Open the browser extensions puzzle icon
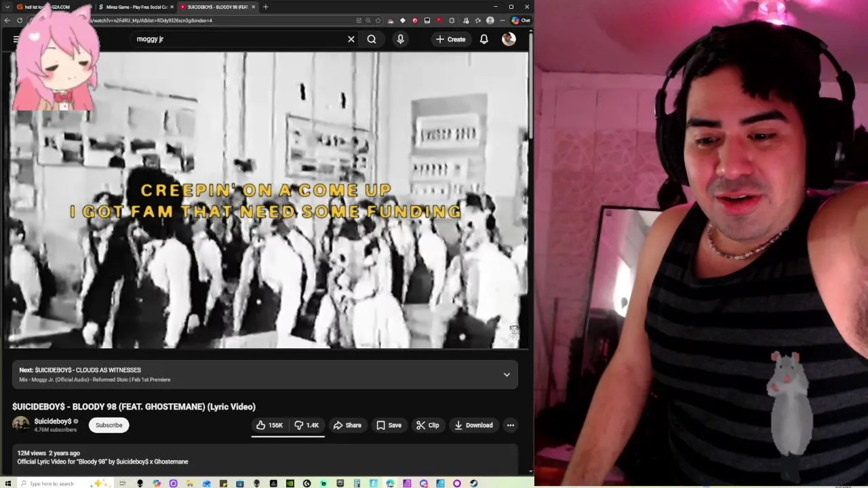Image resolution: width=868 pixels, height=488 pixels. (x=452, y=20)
